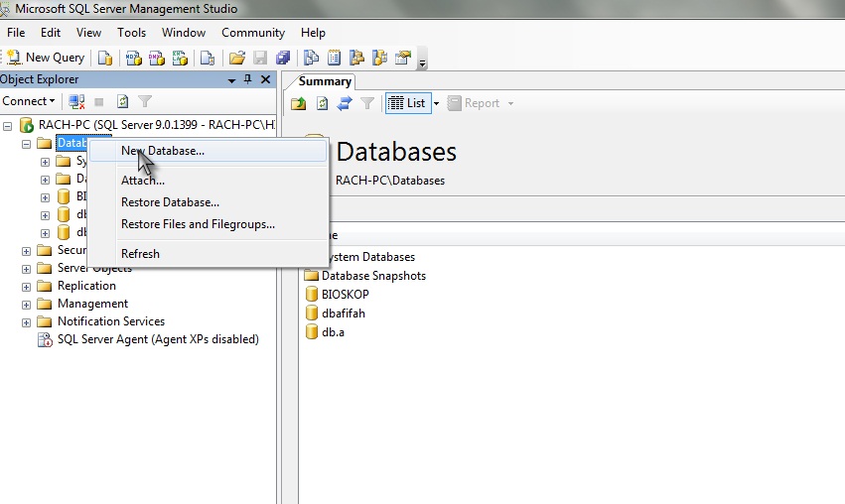Open the Registered Servers window icon

[x=311, y=58]
